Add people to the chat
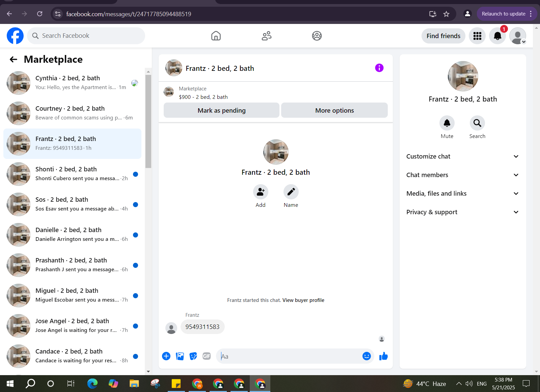Viewport: 540px width, 392px height. (261, 192)
